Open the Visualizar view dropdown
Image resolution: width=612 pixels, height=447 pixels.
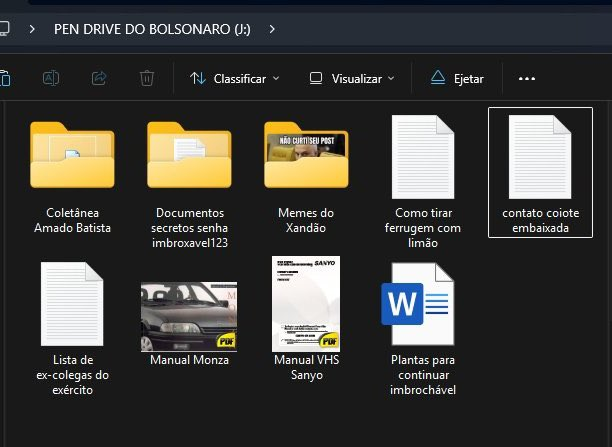coord(352,78)
